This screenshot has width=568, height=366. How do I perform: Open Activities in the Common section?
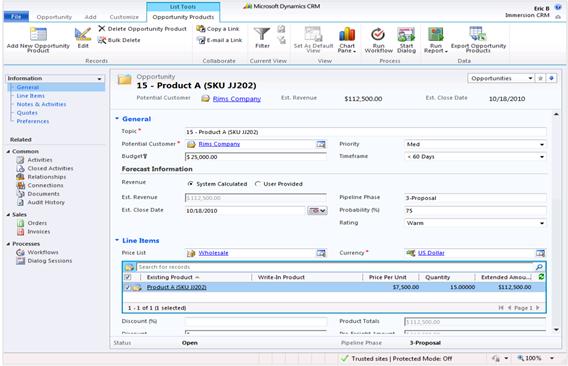40,160
